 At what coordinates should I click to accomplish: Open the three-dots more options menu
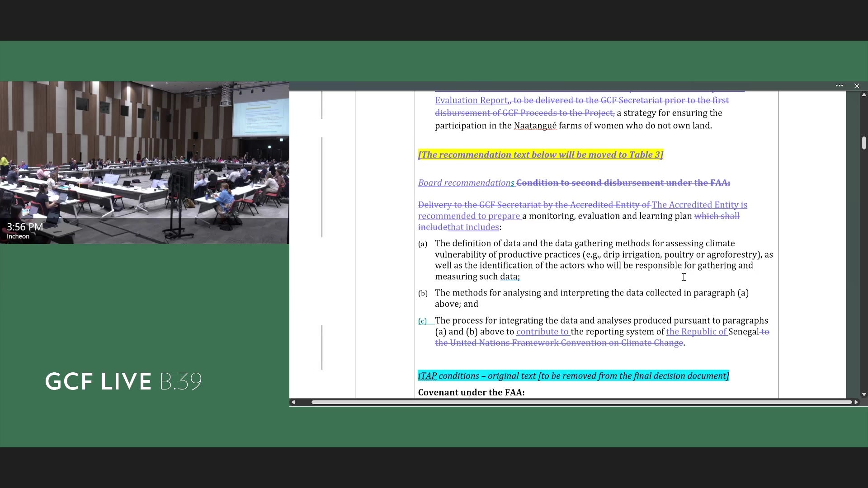coord(840,86)
